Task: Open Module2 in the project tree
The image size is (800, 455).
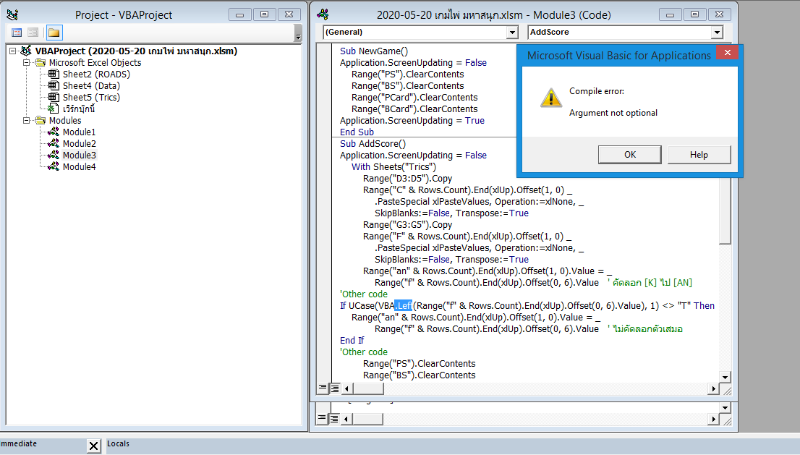Action: tap(79, 144)
